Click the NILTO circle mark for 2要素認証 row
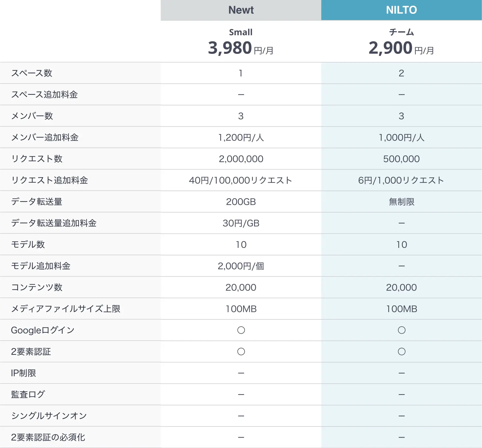482x448 pixels. click(x=401, y=351)
